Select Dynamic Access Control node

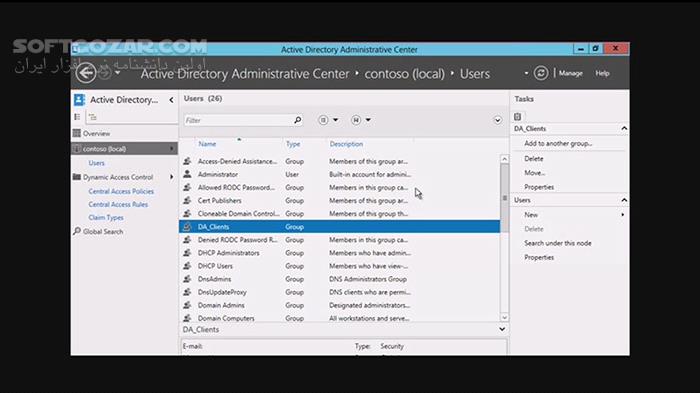tap(118, 177)
